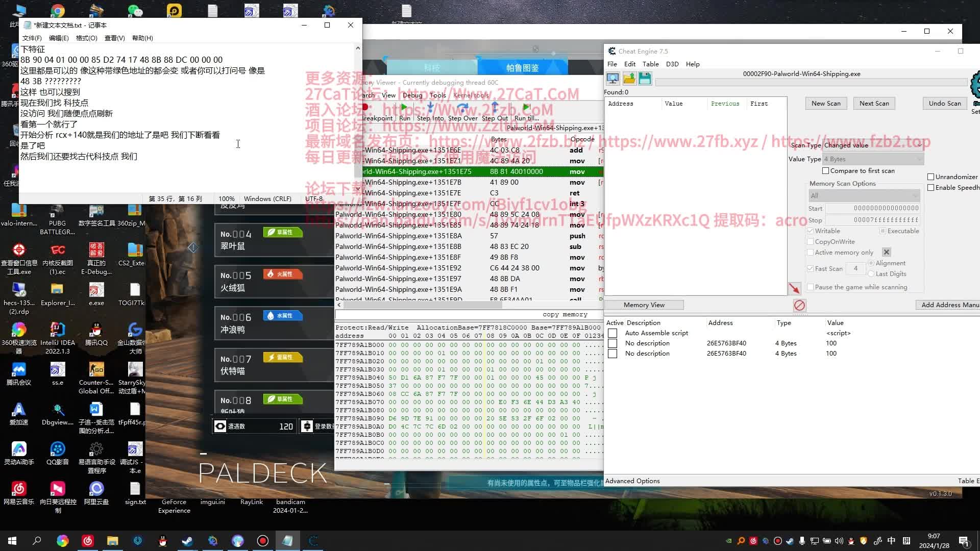Toggle the Executable checkbox
Image resolution: width=980 pixels, height=551 pixels.
pos(883,231)
